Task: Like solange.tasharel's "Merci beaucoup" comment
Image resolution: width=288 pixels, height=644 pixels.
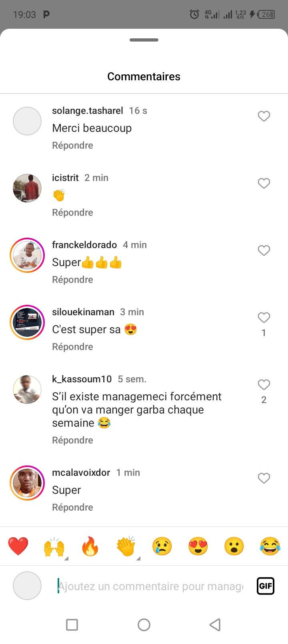Action: [x=264, y=116]
